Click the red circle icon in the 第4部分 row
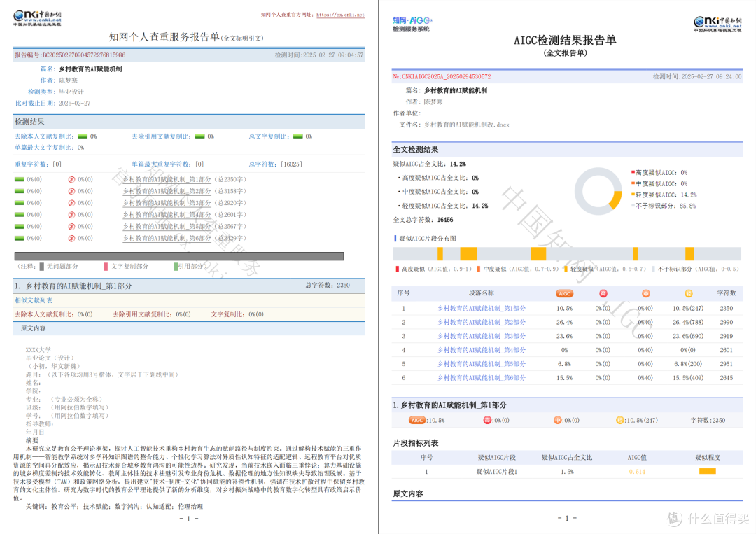756x534 pixels. point(71,214)
